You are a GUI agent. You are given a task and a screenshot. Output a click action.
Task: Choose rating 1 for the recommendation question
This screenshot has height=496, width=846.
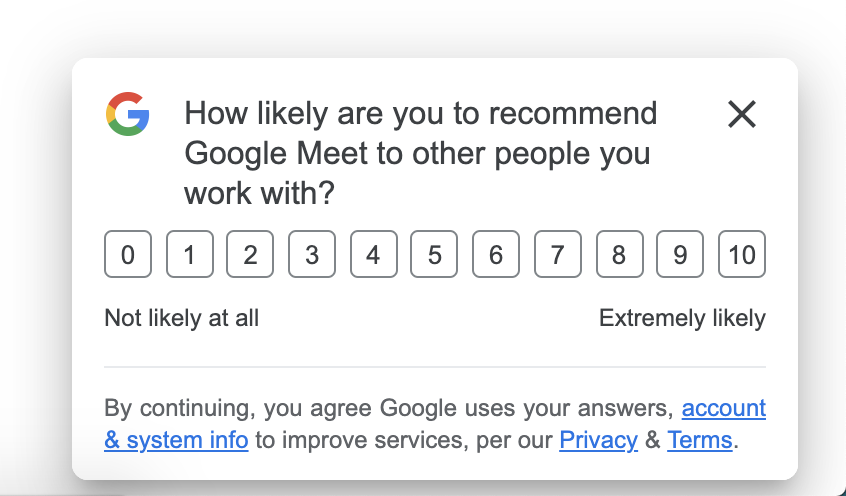pos(189,254)
